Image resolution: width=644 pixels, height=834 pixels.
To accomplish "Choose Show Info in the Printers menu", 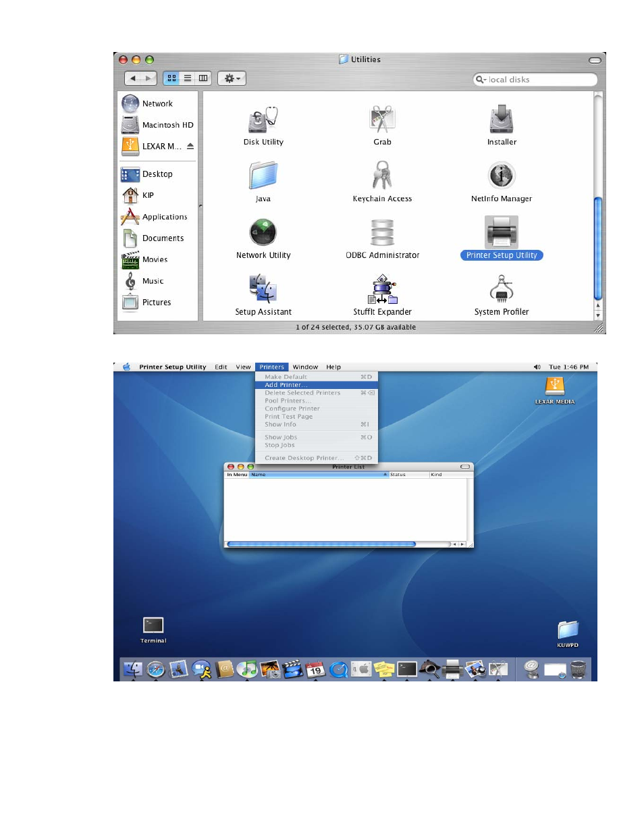I will click(317, 425).
